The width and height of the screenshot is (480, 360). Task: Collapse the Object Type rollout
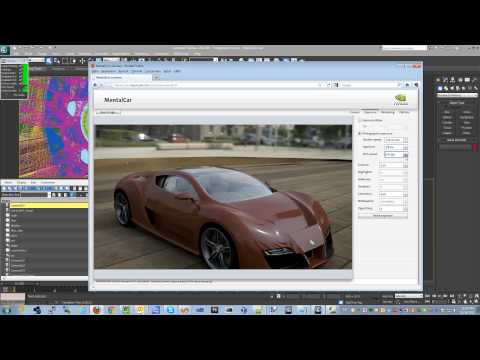(457, 103)
